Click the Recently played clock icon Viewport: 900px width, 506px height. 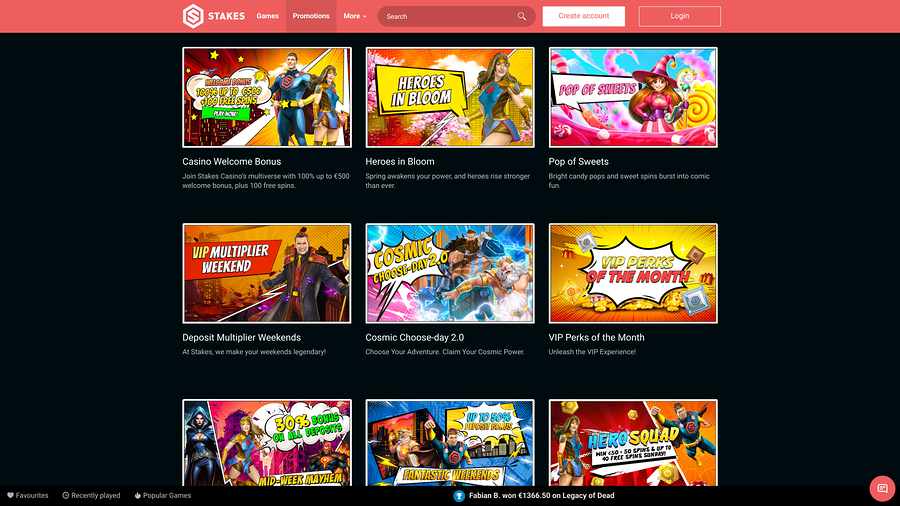click(65, 495)
